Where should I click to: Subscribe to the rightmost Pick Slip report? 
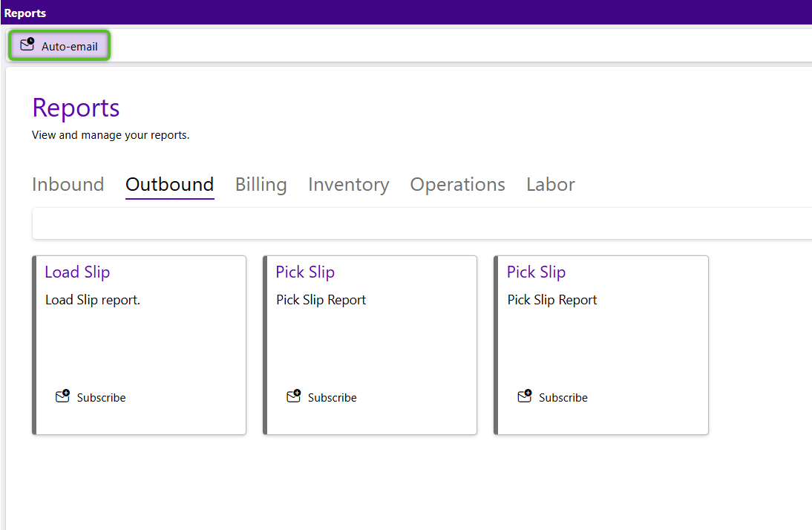tap(563, 398)
